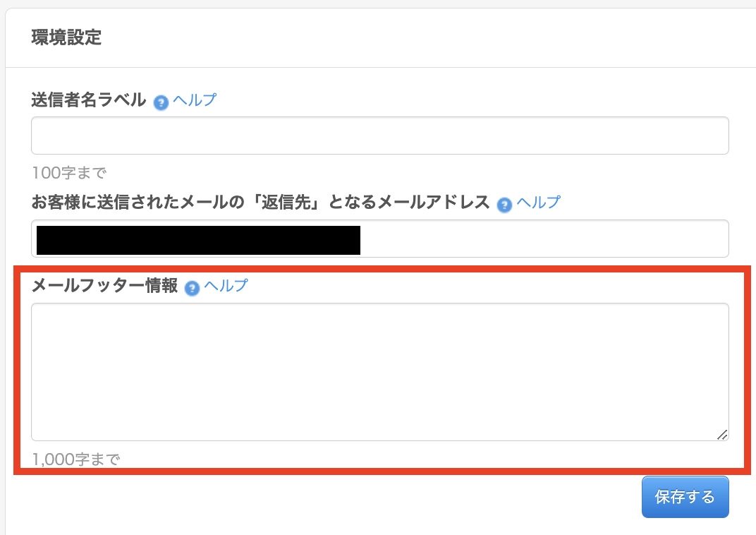The height and width of the screenshot is (535, 756).
Task: Click inside the メールフッター情報 textarea
Action: (x=379, y=372)
